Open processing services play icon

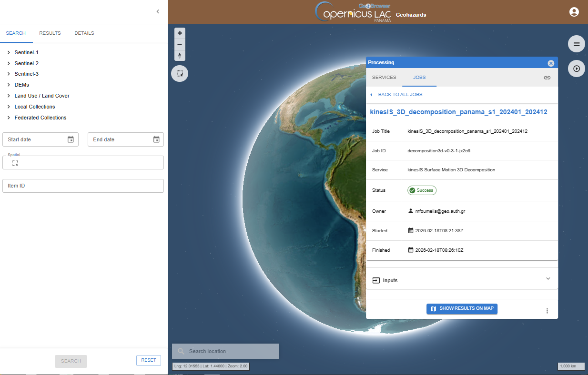tap(577, 69)
